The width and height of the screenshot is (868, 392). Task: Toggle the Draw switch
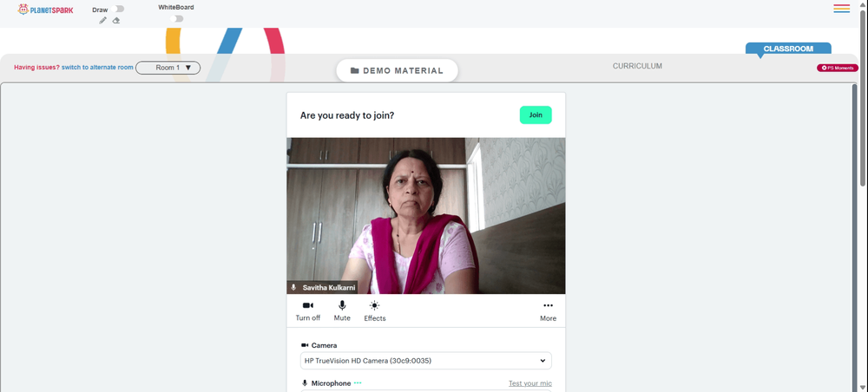click(117, 9)
